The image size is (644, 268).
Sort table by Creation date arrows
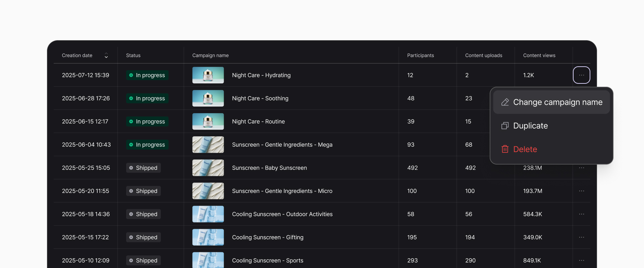106,56
